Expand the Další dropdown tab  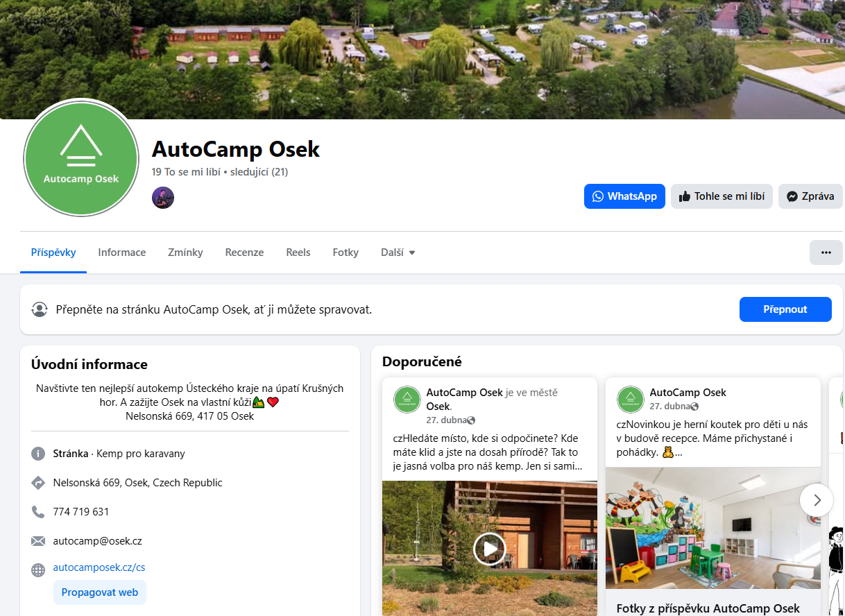398,253
